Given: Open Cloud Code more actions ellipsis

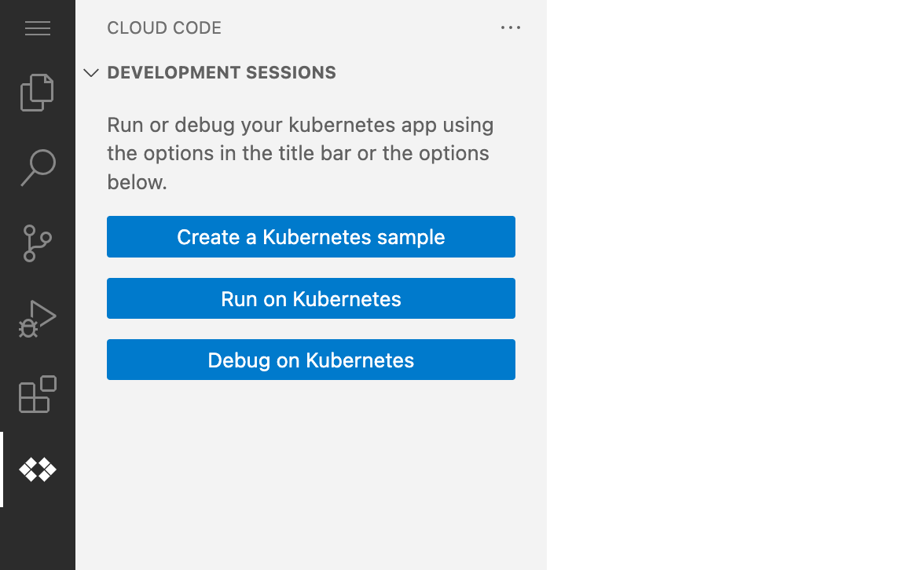Looking at the screenshot, I should 511,27.
